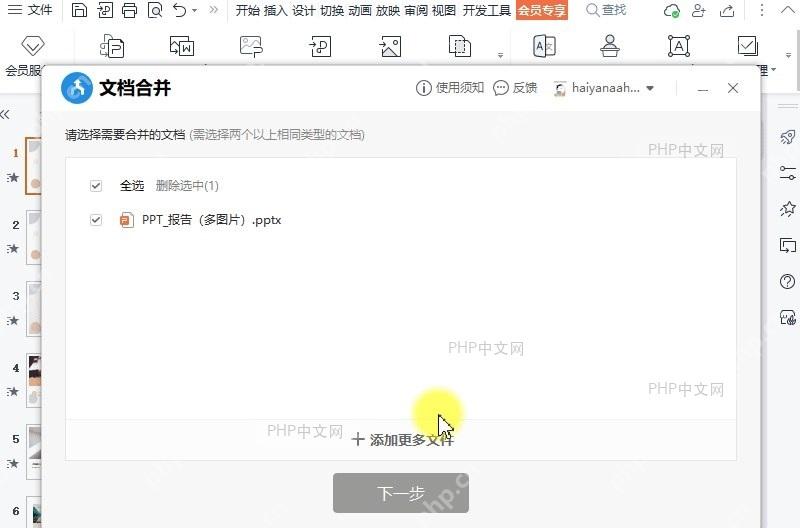The height and width of the screenshot is (528, 800).
Task: Click the export-to-PDF icon in the quick toolbar
Action: click(105, 10)
